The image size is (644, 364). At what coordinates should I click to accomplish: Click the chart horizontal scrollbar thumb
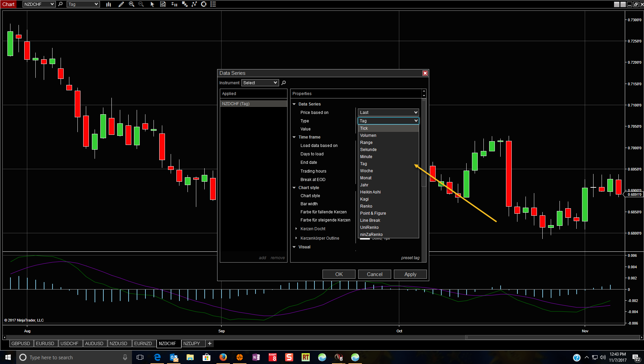553,337
